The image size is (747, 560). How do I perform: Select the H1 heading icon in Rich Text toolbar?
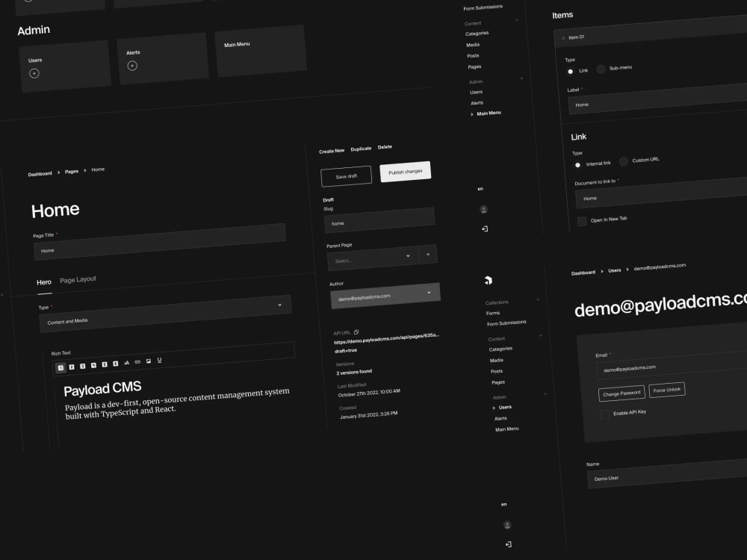[61, 365]
